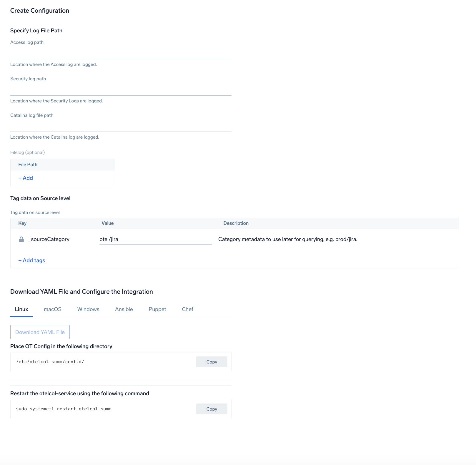Switch to the macOS tab
The height and width of the screenshot is (465, 476).
(x=53, y=309)
